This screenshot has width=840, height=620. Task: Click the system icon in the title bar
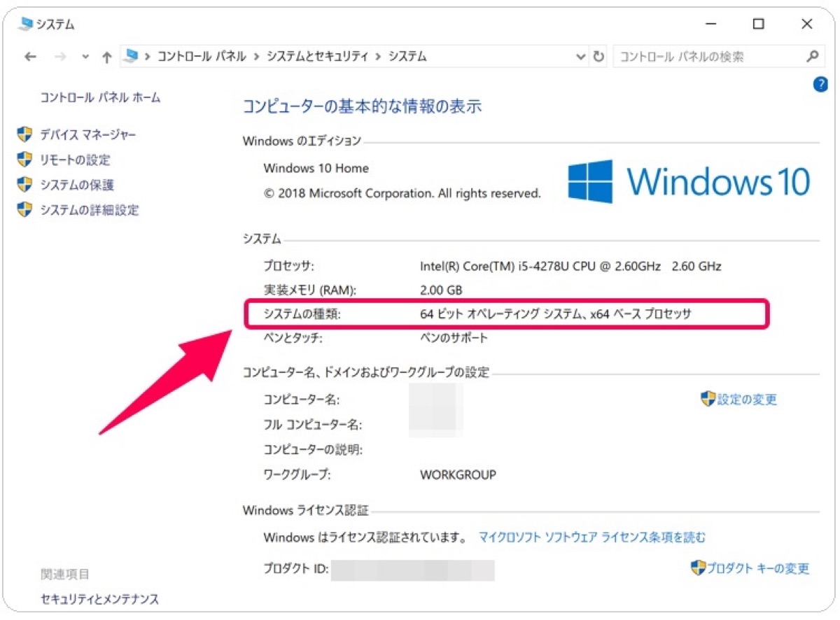(27, 24)
